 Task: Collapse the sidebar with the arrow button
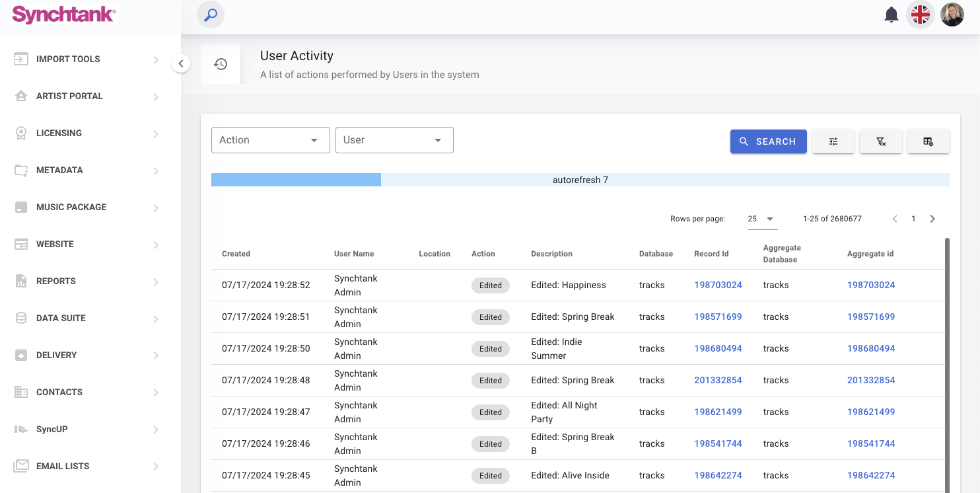click(x=181, y=63)
